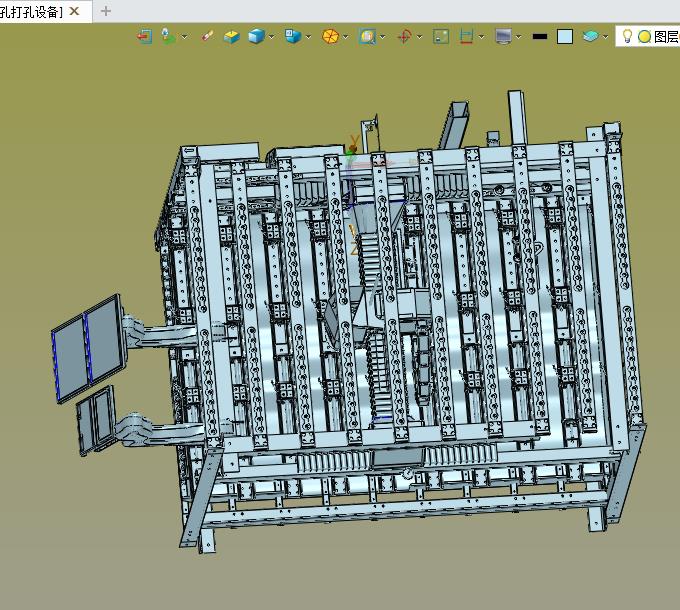This screenshot has height=610, width=680.
Task: Click the blue bracket dimension icon
Action: point(466,36)
